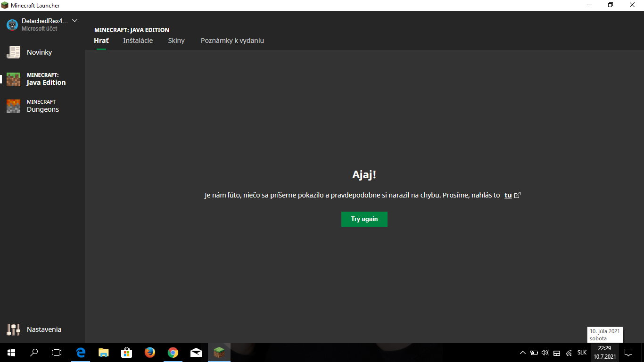Click the battery status tray icon

click(x=534, y=353)
